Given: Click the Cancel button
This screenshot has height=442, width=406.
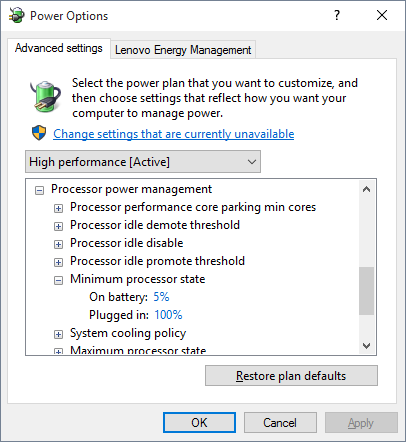Looking at the screenshot, I should point(280,423).
